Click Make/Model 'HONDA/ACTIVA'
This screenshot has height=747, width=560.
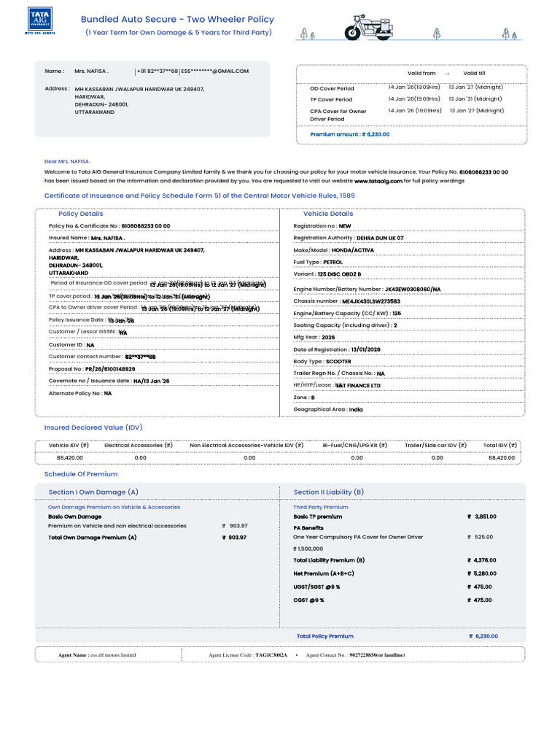(353, 250)
